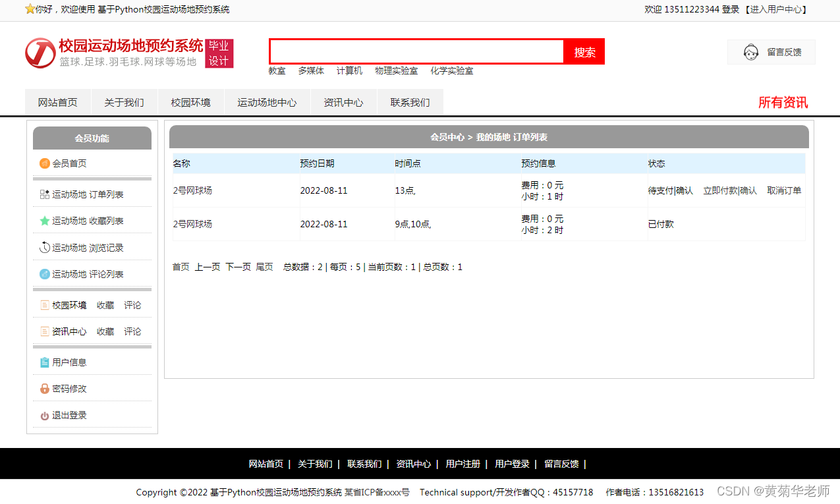
Task: Click 待支付|确认 status text
Action: 670,190
